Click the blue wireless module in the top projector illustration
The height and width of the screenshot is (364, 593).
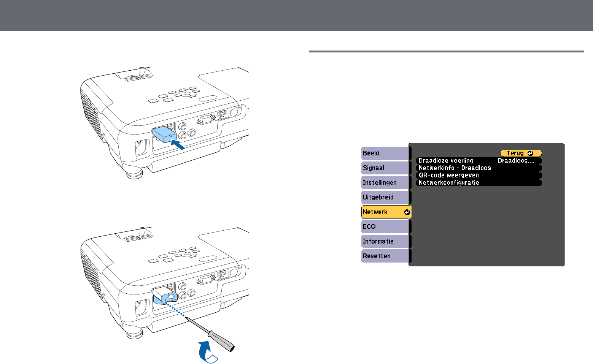[x=164, y=134]
